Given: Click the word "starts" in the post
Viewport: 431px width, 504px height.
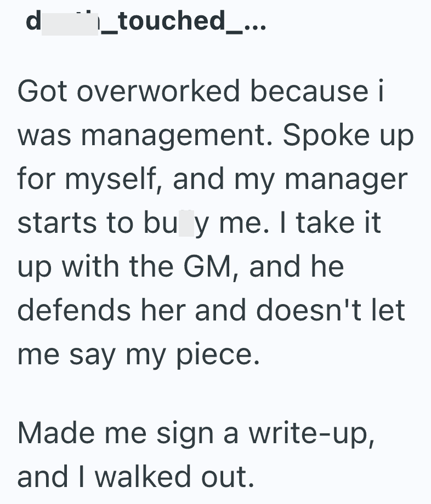Looking at the screenshot, I should pos(56,222).
